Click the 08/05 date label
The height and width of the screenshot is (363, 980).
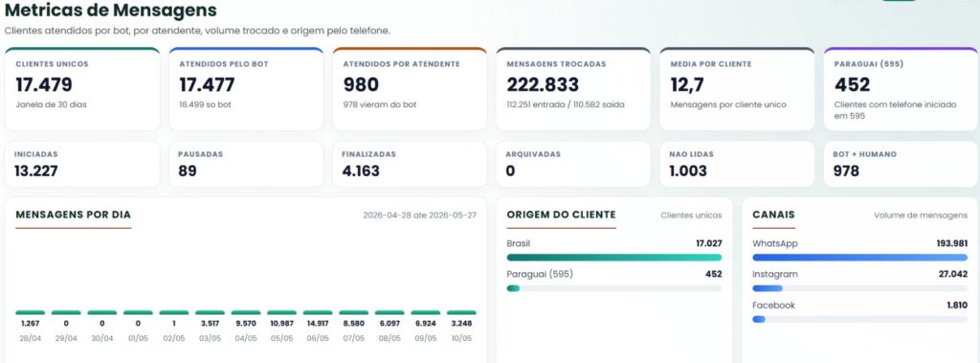(x=390, y=338)
